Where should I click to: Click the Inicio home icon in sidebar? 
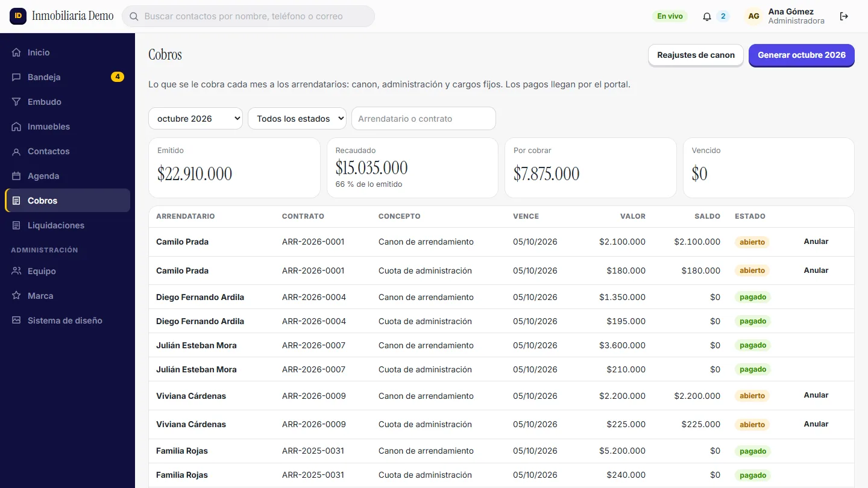click(16, 52)
